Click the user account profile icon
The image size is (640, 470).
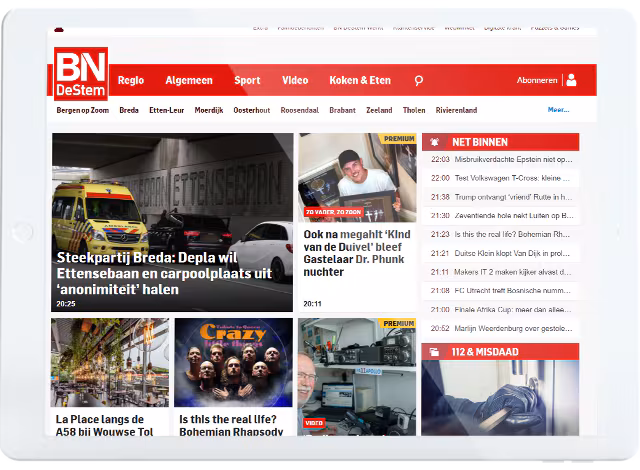click(x=570, y=80)
